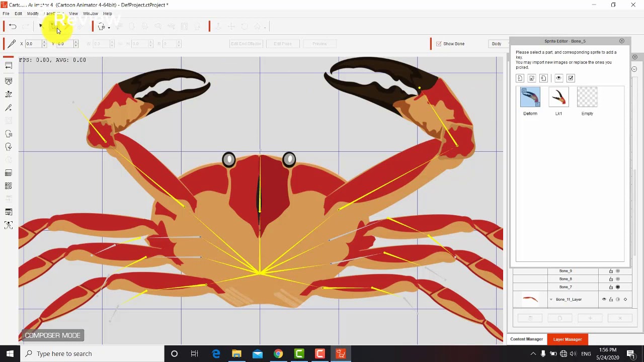The width and height of the screenshot is (644, 362).
Task: Click the add new sprite icon
Action: (x=520, y=78)
